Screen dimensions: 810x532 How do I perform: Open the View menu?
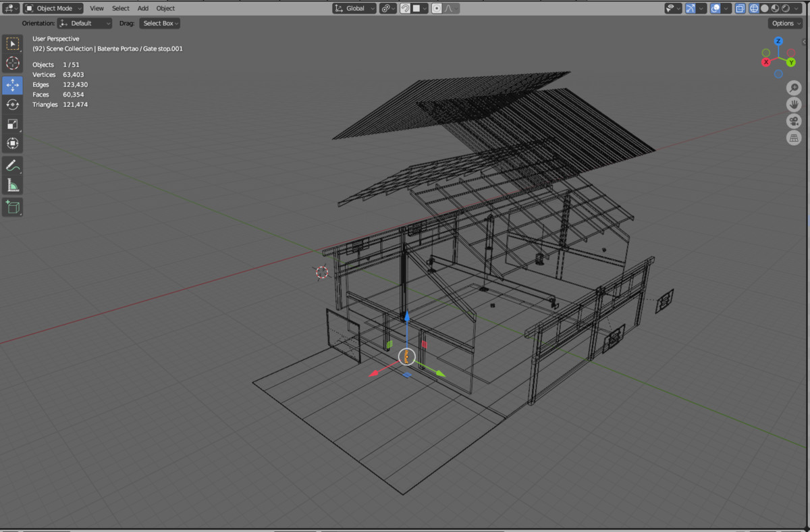[97, 8]
